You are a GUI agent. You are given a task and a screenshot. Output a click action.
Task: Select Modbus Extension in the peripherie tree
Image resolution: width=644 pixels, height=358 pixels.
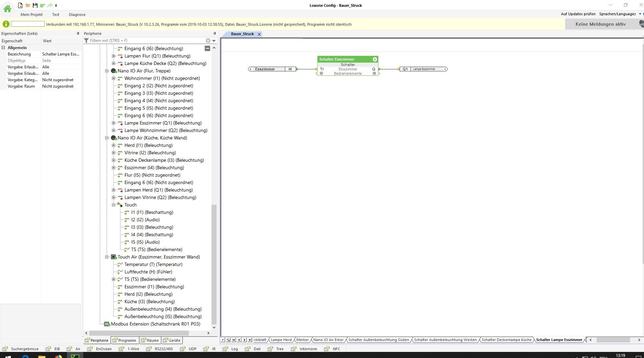[x=155, y=324]
